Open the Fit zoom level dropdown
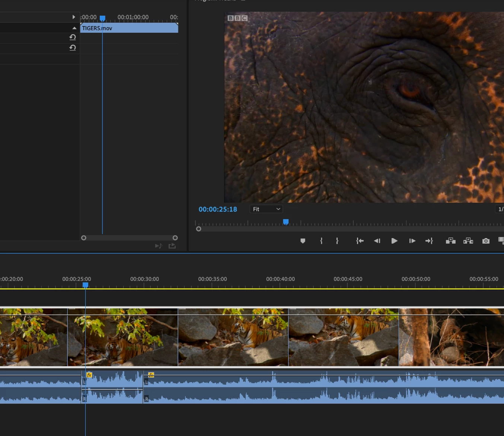 (x=266, y=209)
